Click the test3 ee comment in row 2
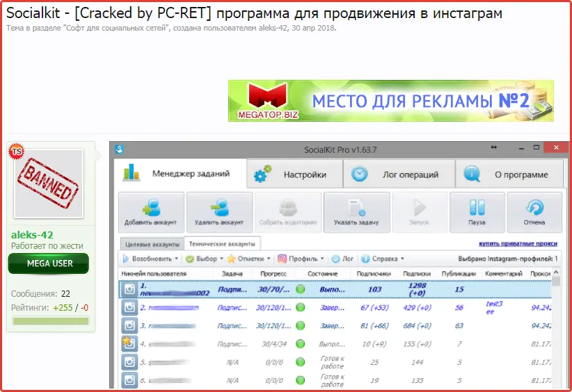572x392 pixels. (x=494, y=307)
